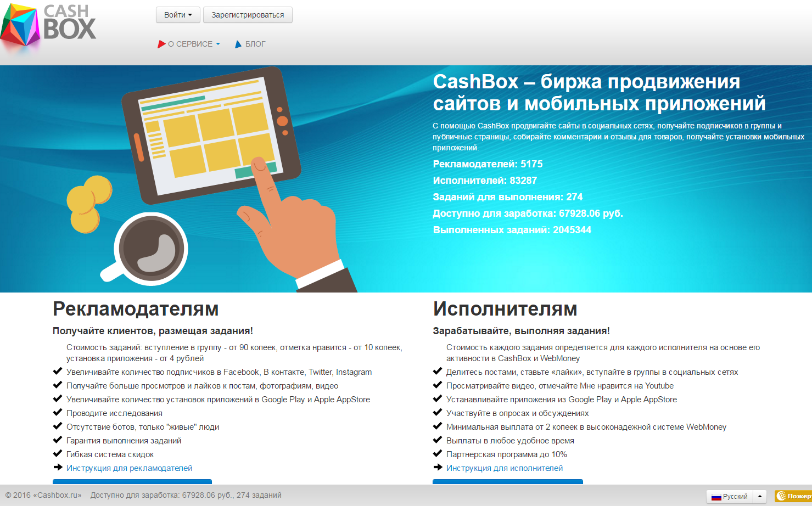Screen dimensions: 812x506
Task: Open the БЛОГ menu item
Action: pyautogui.click(x=255, y=44)
